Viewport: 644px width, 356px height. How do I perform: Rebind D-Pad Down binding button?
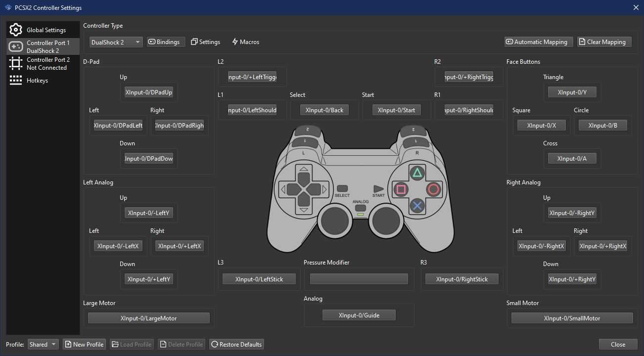pos(149,159)
